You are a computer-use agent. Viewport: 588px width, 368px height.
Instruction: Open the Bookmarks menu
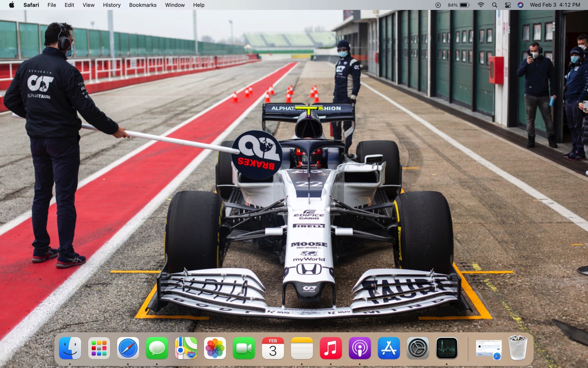143,5
